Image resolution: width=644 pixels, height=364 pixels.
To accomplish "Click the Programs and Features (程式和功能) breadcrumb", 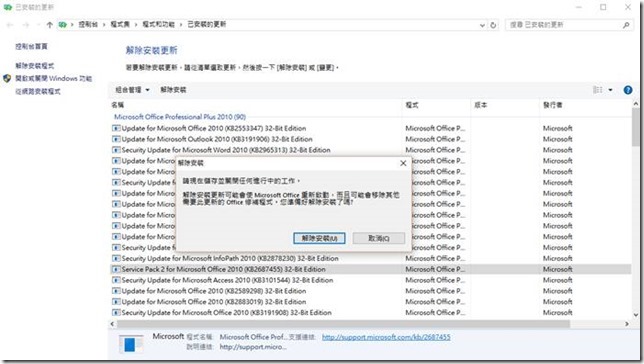I will pos(159,25).
